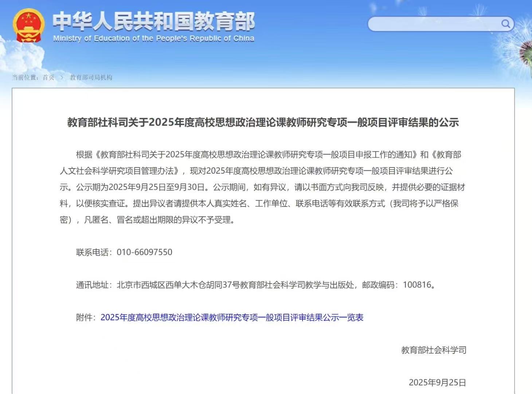Open the 评审结果公示一览表 attachment link

click(x=232, y=317)
